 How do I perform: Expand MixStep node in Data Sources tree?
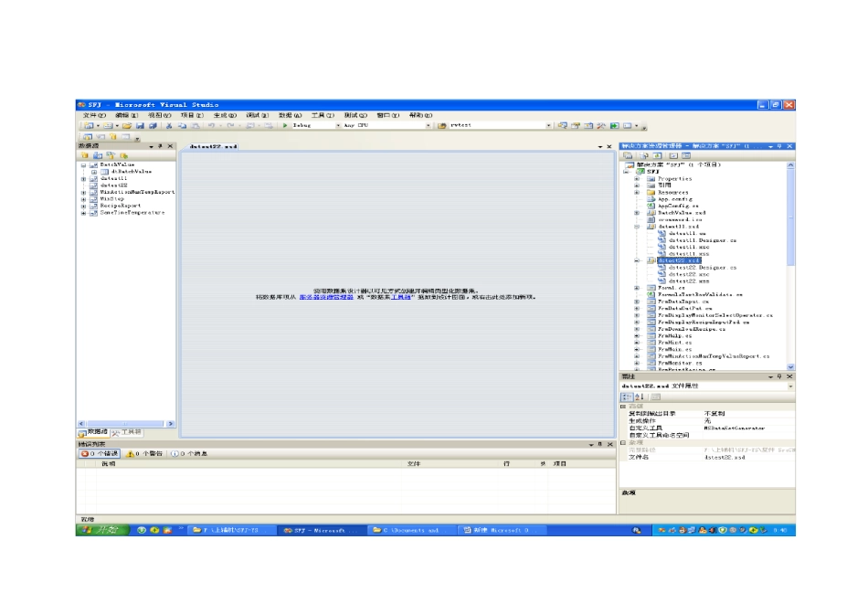[83, 199]
